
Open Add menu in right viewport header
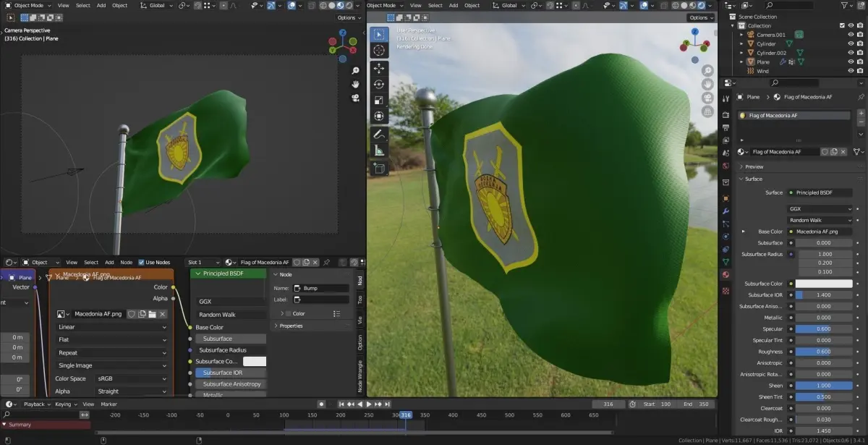click(453, 5)
